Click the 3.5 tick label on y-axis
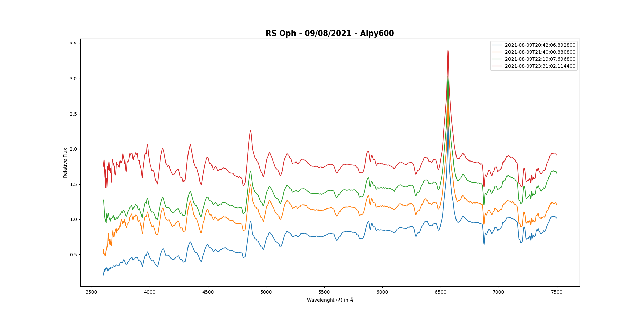Viewport: 644px width, 322px height. [73, 44]
